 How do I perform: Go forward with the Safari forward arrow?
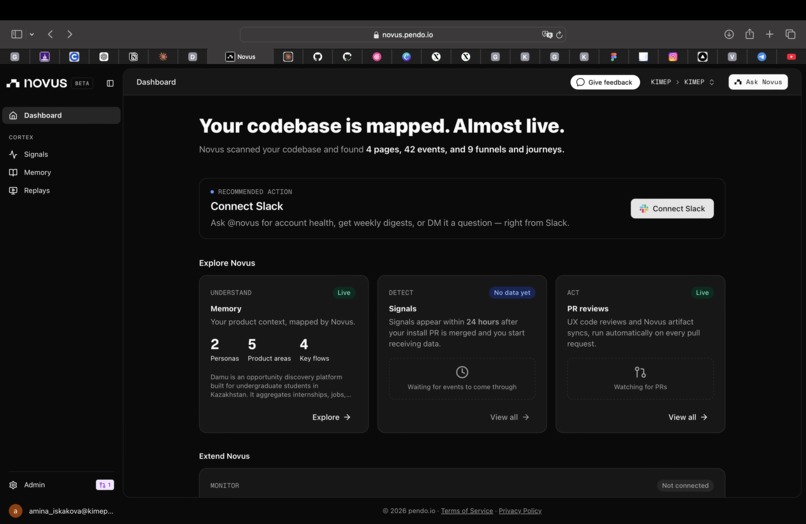(69, 34)
